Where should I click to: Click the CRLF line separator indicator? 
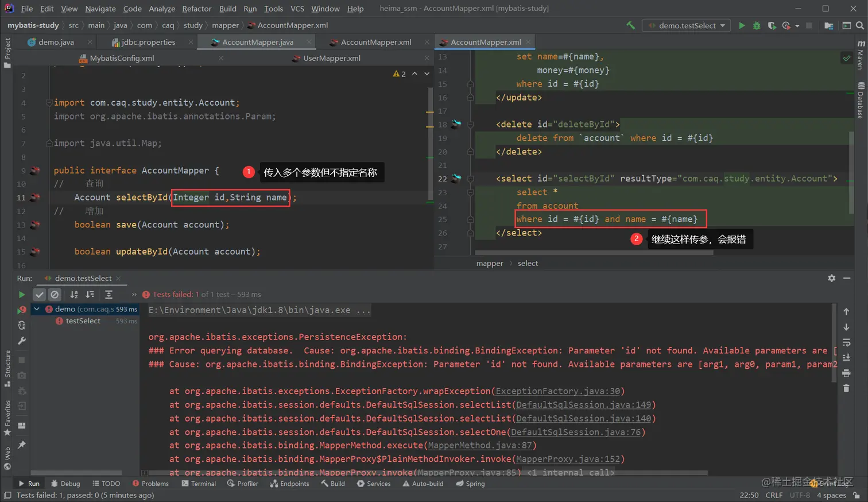(x=774, y=495)
